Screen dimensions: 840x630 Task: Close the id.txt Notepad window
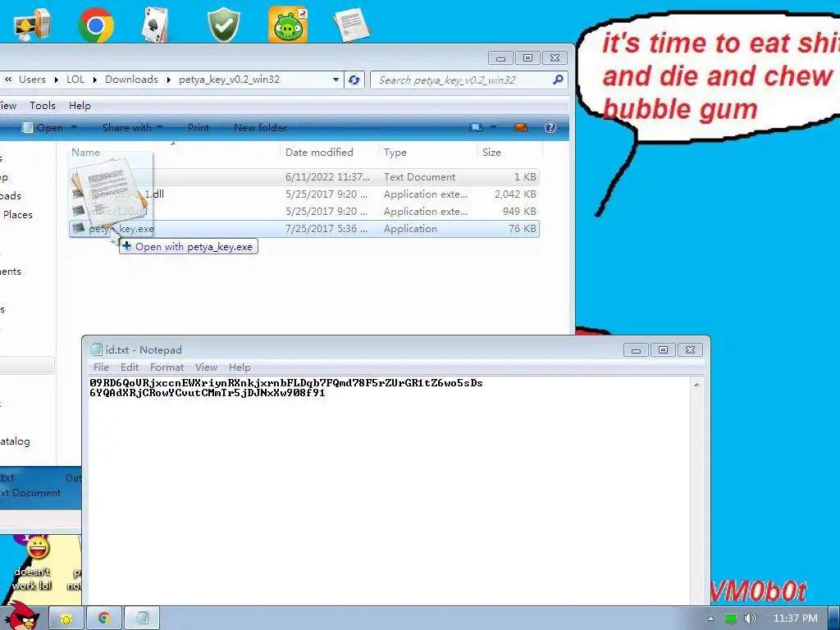tap(690, 350)
